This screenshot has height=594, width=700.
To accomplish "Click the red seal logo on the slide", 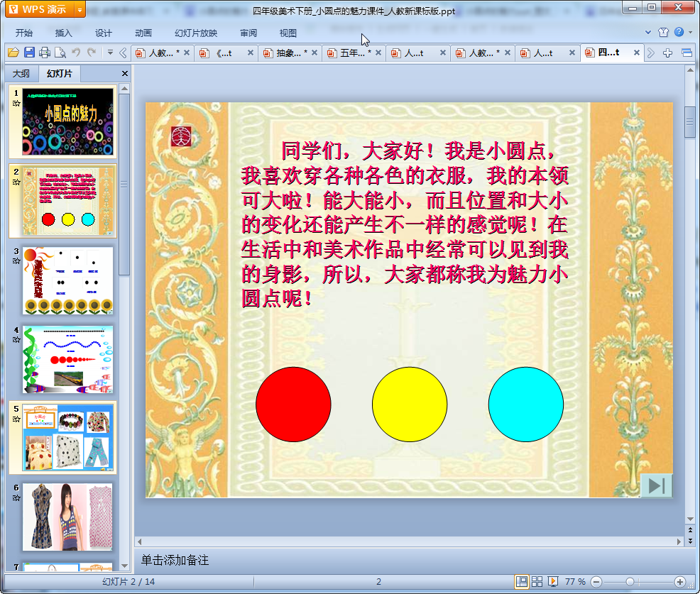I will (181, 136).
